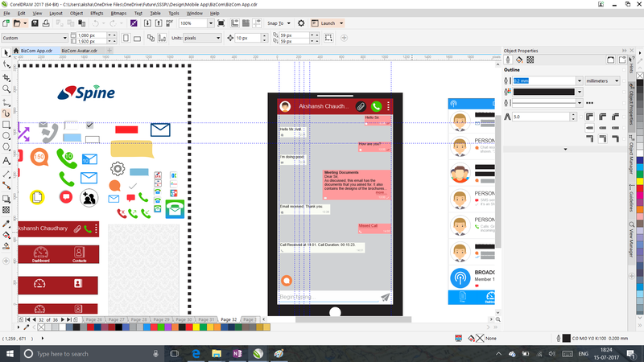Select the Pick tool in the toolbox
Screen dimensions: 644x362
click(6, 52)
